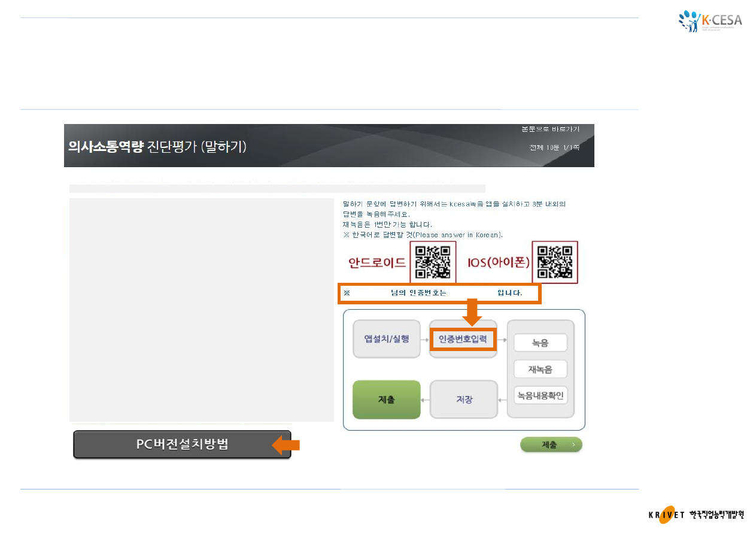Click the K-CESA logo at top right
Image resolution: width=756 pixels, height=535 pixels.
[x=711, y=22]
